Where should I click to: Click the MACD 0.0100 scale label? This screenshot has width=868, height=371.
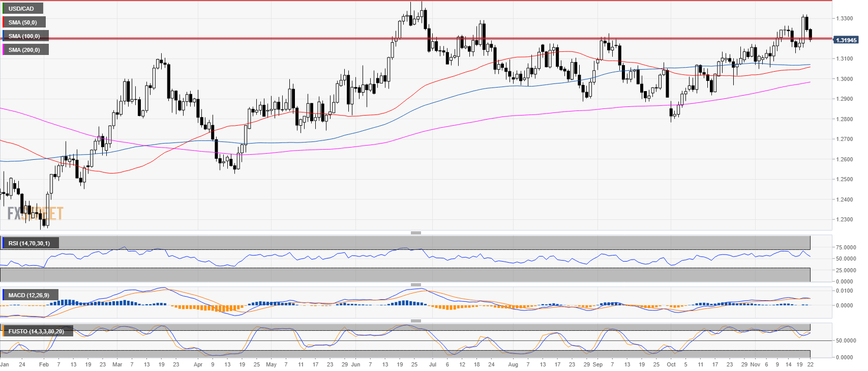point(845,291)
